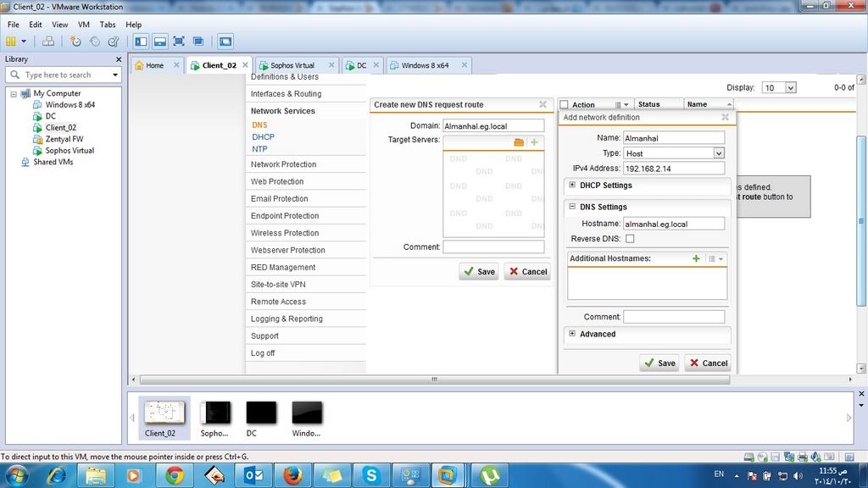
Task: Click the Domain input field
Action: [x=493, y=126]
